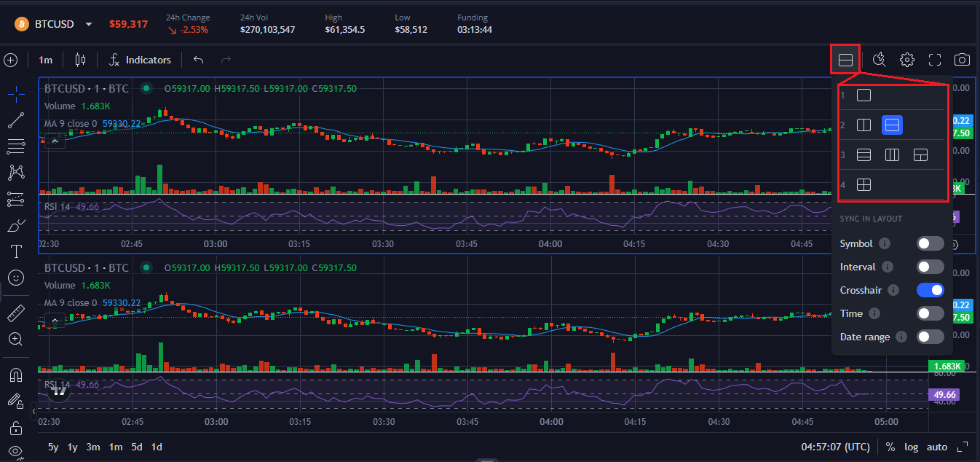Click the undo arrow in toolbar

pos(198,60)
